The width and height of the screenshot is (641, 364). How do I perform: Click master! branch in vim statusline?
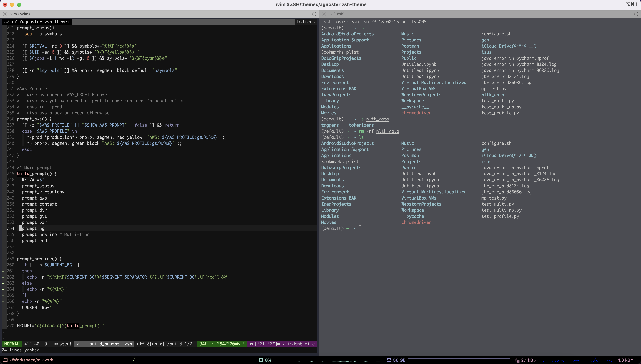63,344
